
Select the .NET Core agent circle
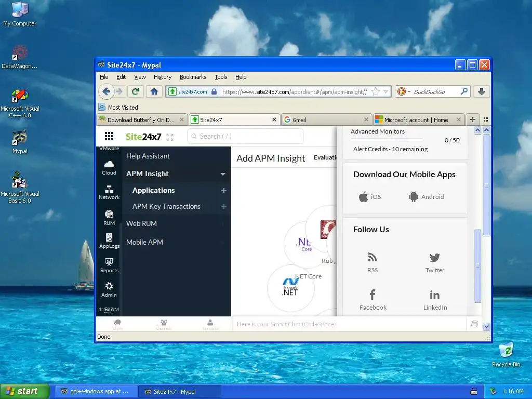pyautogui.click(x=303, y=244)
